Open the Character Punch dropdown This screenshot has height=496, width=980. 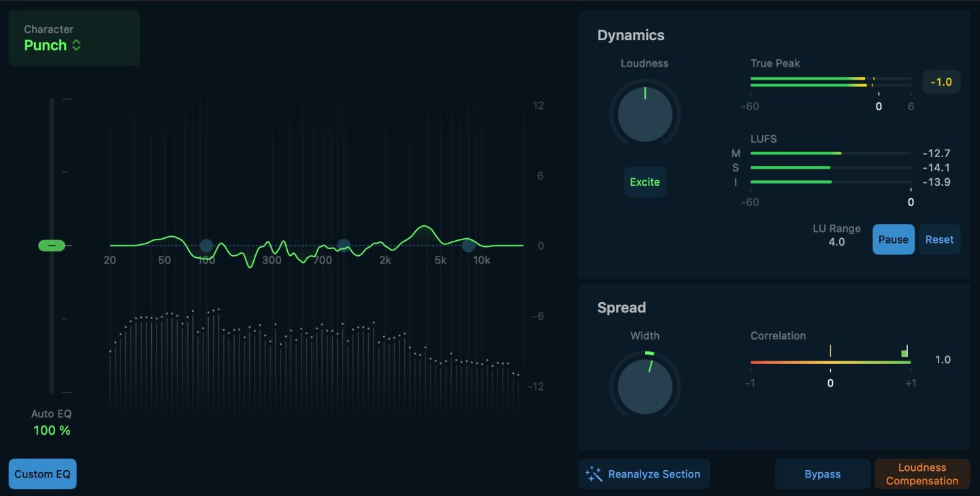coord(52,46)
